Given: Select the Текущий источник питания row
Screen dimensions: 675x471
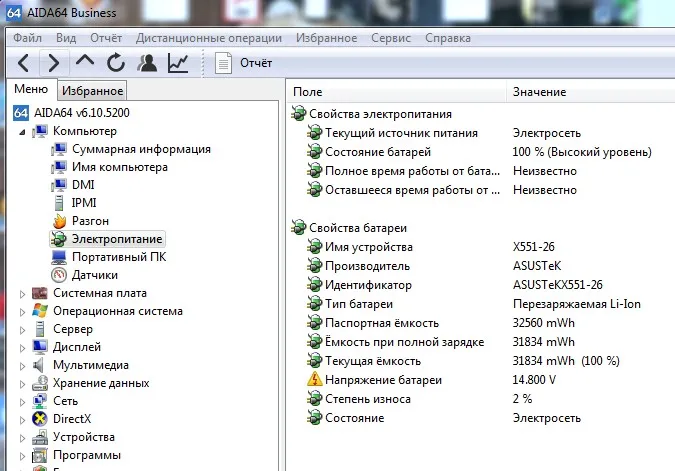Looking at the screenshot, I should (x=481, y=133).
